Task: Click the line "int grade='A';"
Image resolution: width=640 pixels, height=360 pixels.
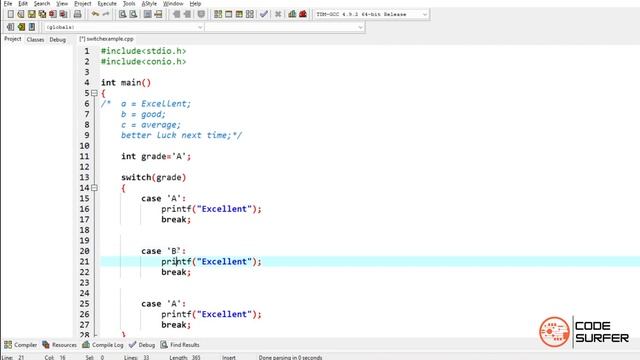Action: click(x=156, y=156)
